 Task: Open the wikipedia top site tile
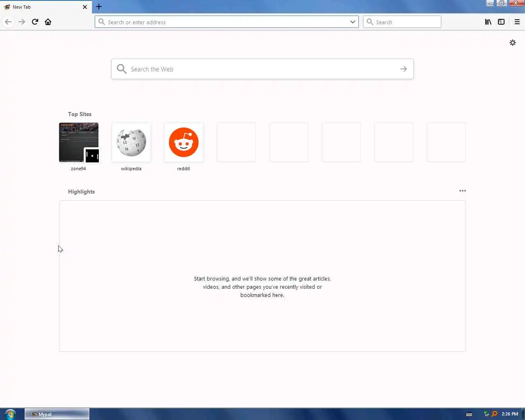click(131, 142)
